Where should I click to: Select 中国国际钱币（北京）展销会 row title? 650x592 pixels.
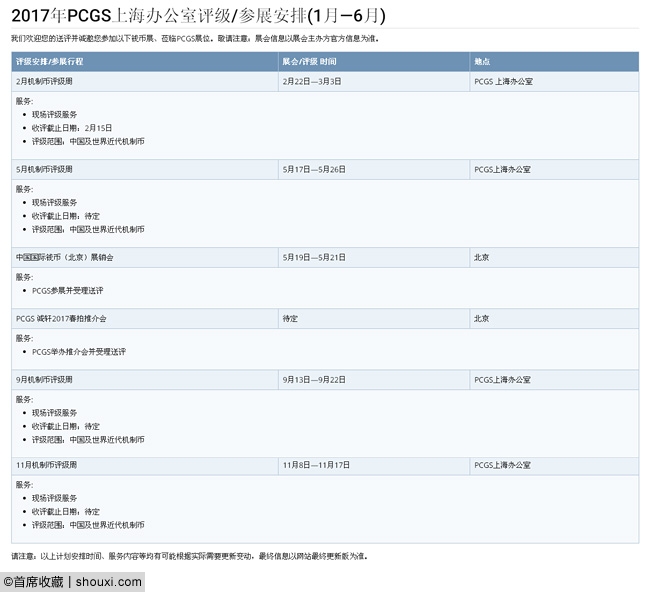pyautogui.click(x=65, y=257)
